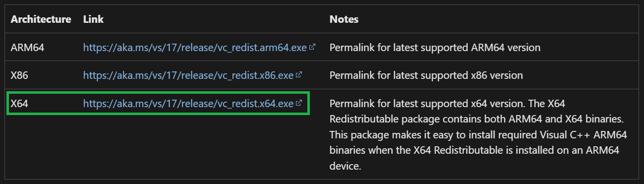Screen dimensions: 644x184
Task: Click the Link column header
Action: (x=93, y=19)
